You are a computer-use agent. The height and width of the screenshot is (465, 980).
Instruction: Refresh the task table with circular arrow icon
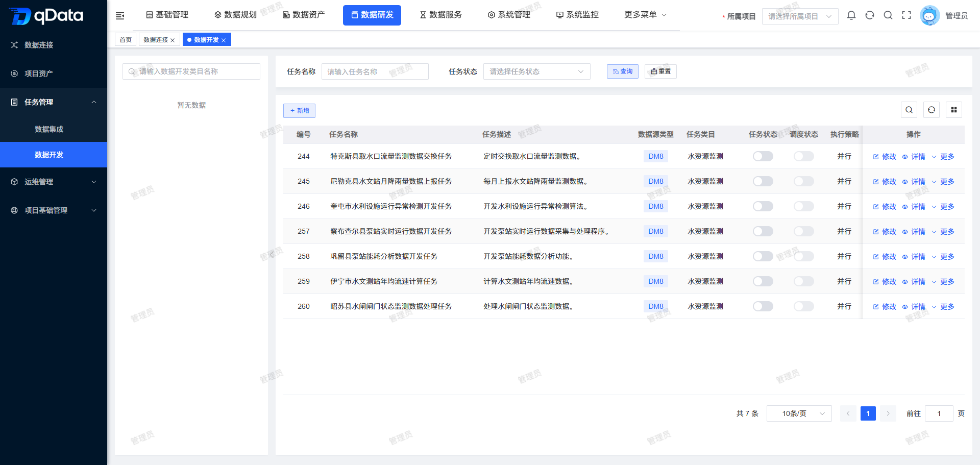pyautogui.click(x=932, y=110)
